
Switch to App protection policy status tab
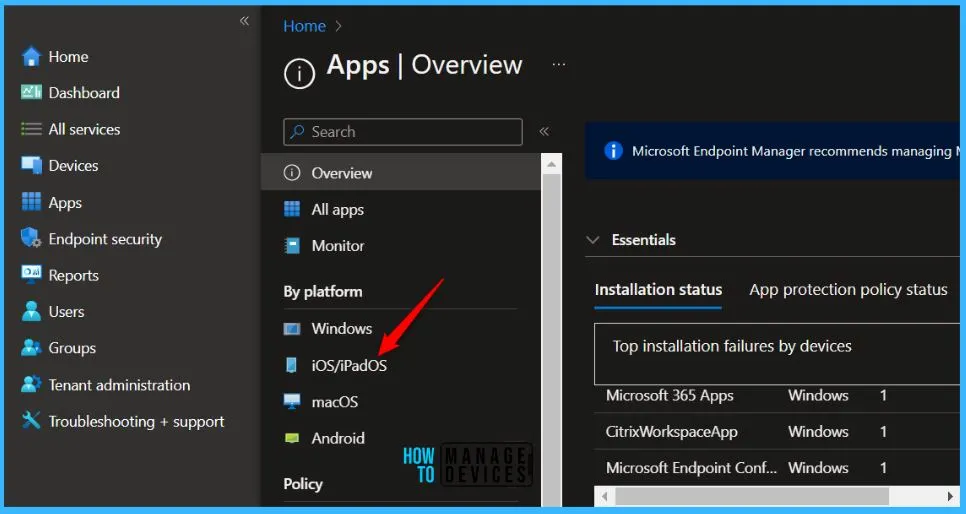(x=848, y=290)
